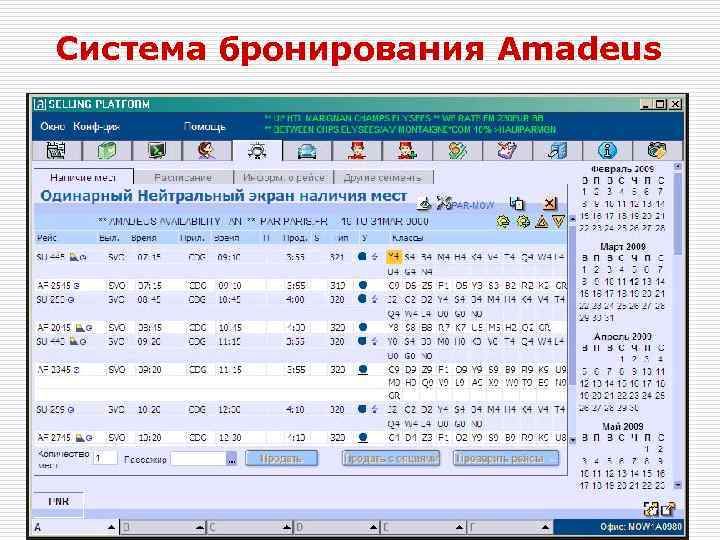Viewport: 720px width, 540px height.
Task: Click the green book toolbar icon
Action: click(107, 150)
